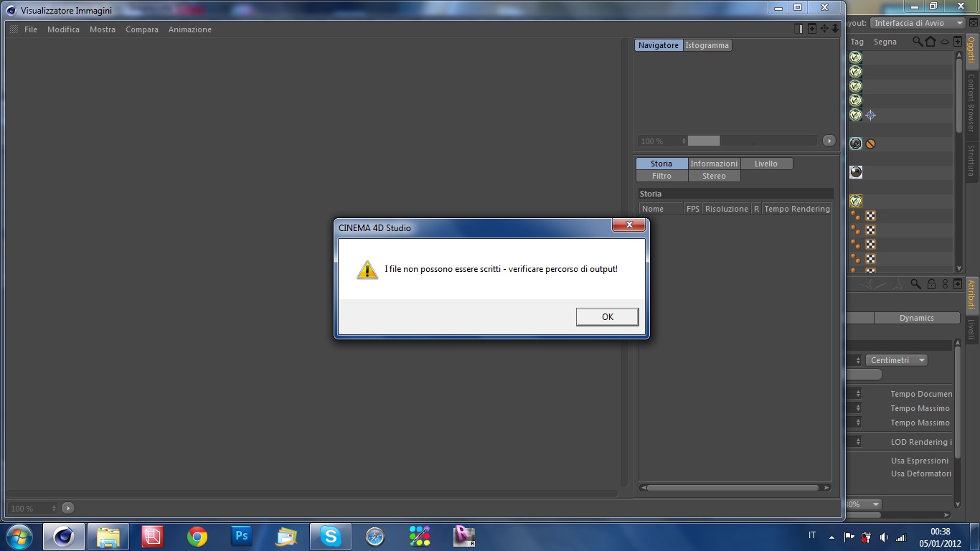Click the layout icon beside the layout dropdown
The image size is (980, 551).
coord(974,23)
